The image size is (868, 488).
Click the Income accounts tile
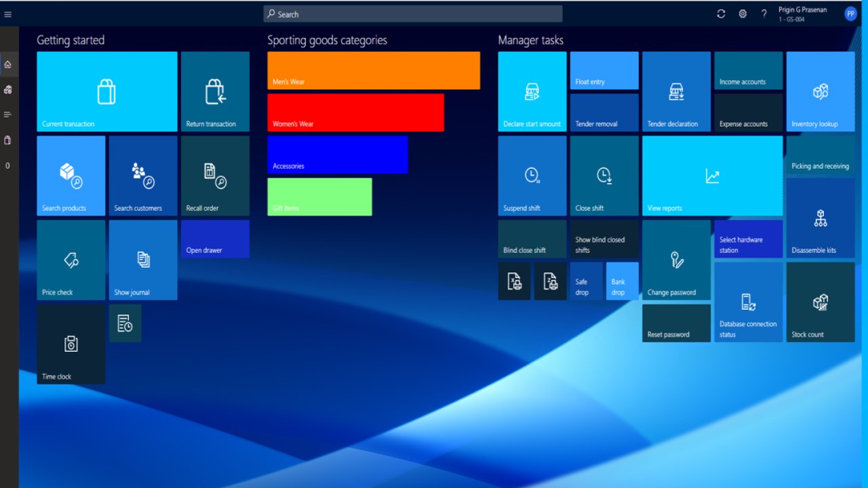point(749,70)
